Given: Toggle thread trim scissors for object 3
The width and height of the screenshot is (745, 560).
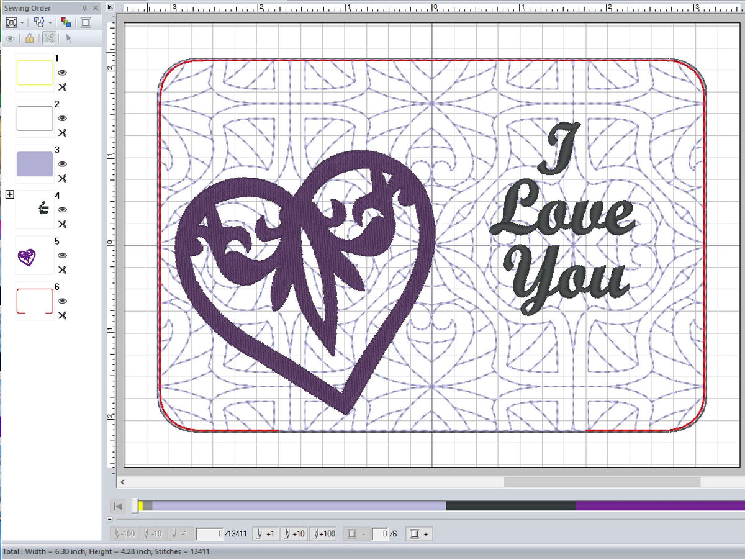Looking at the screenshot, I should coord(62,179).
